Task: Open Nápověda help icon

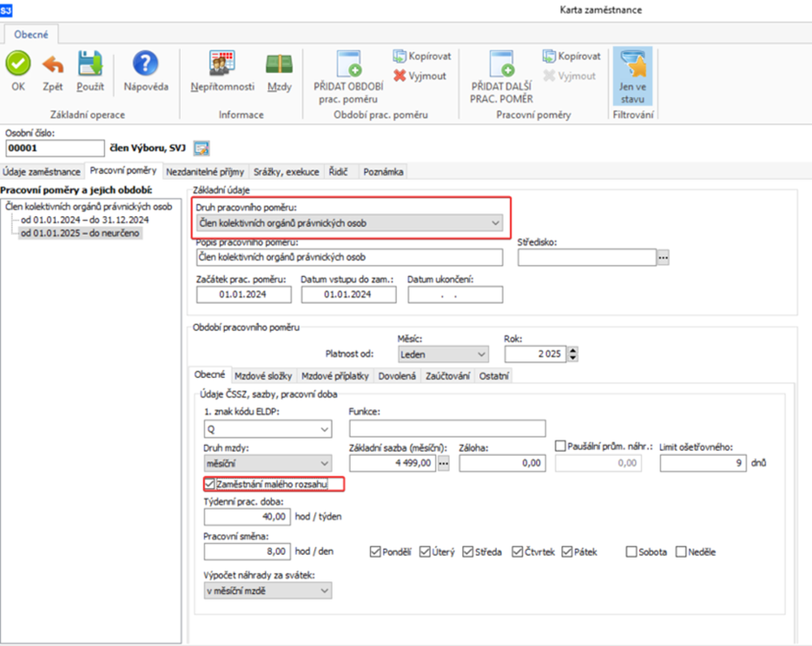Action: (145, 64)
